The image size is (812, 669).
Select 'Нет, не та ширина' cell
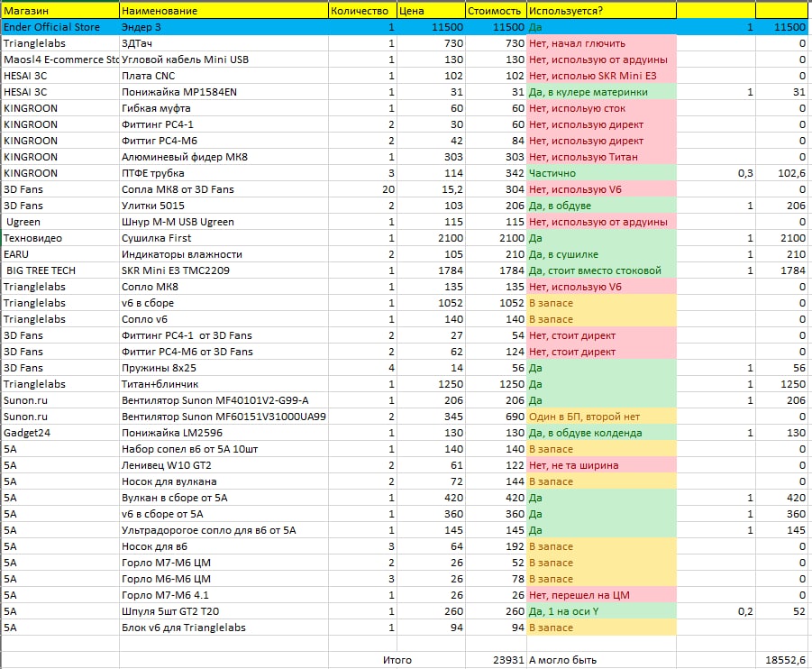point(601,465)
